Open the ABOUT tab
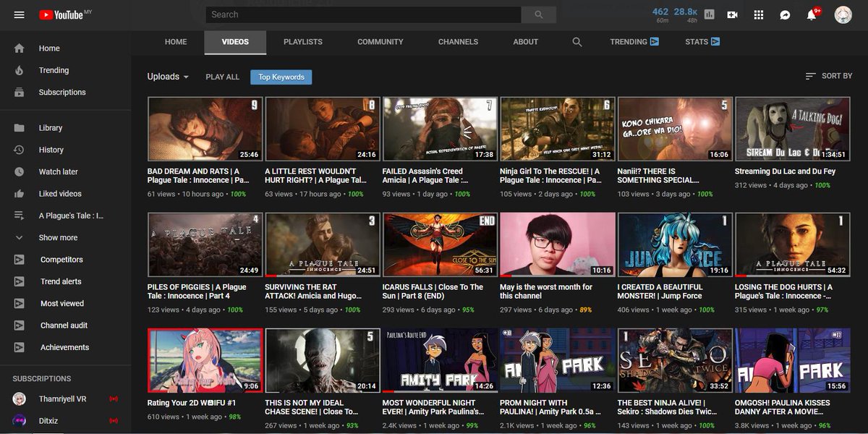This screenshot has width=868, height=434. (x=526, y=42)
